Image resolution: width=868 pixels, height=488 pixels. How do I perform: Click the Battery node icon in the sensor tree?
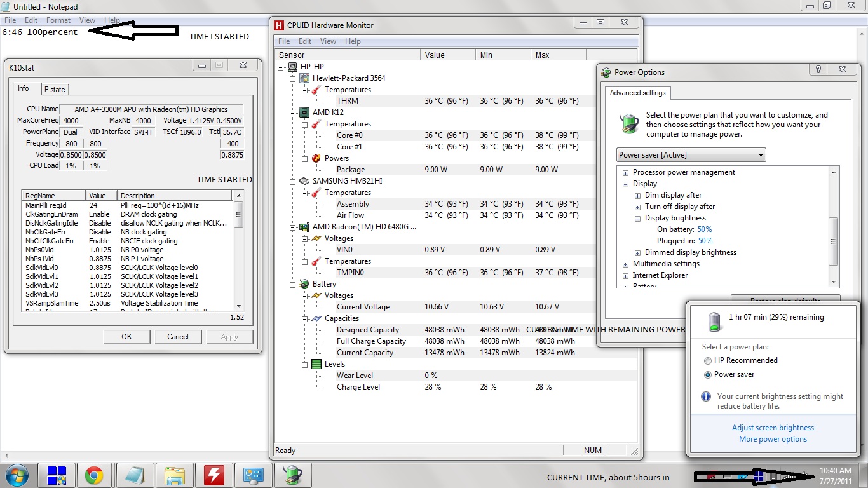pos(304,284)
